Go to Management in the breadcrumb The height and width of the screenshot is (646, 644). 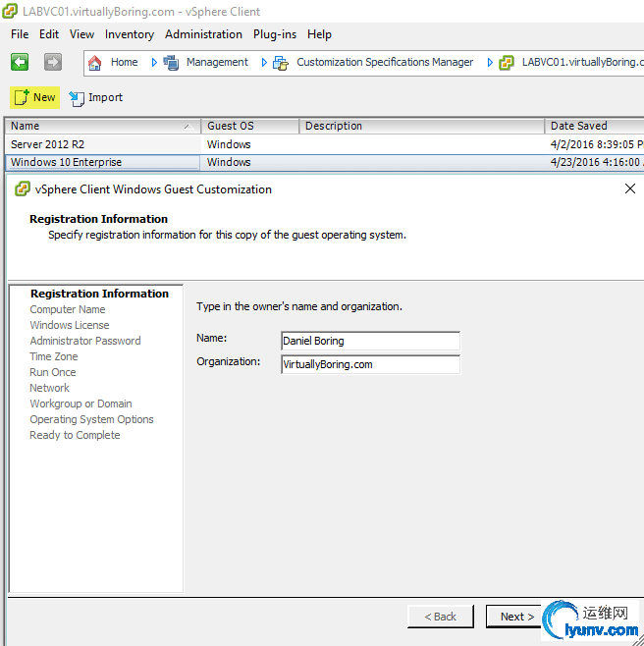[x=217, y=62]
